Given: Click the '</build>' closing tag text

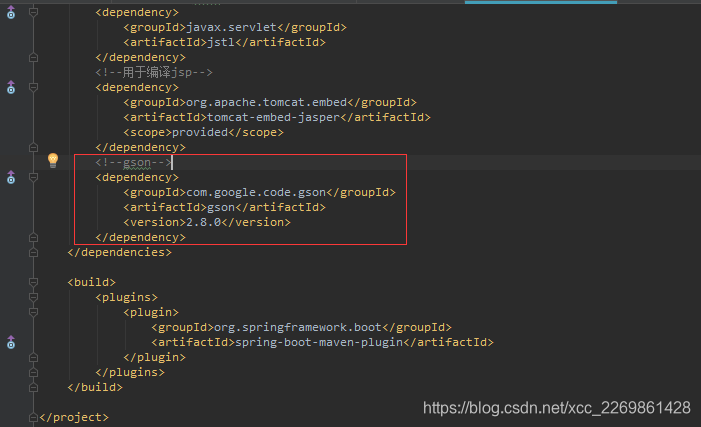Looking at the screenshot, I should (x=95, y=387).
